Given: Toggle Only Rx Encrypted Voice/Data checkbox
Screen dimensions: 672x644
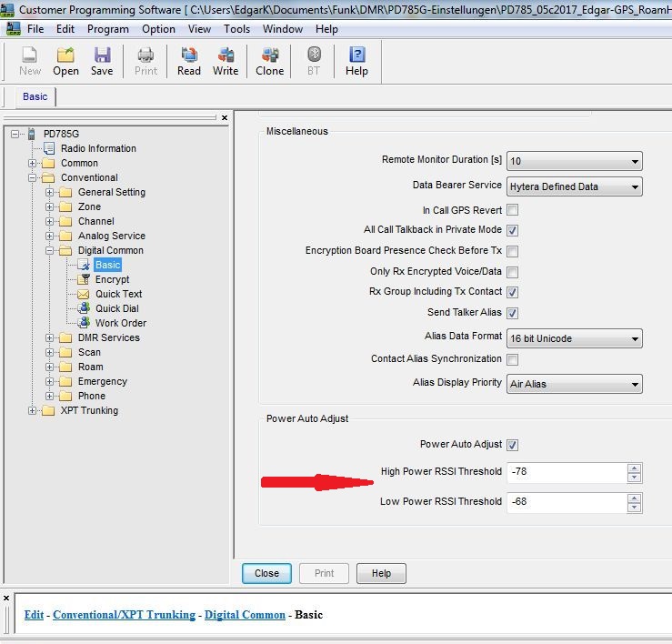Looking at the screenshot, I should pos(512,272).
